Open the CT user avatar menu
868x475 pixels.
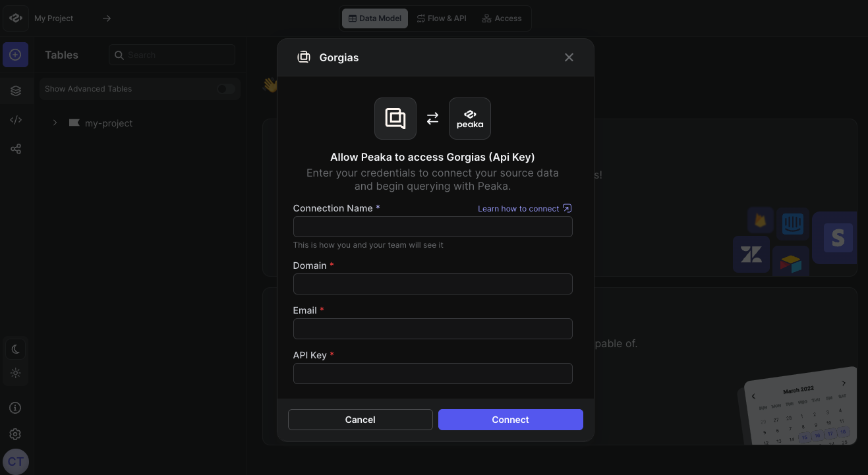click(16, 462)
